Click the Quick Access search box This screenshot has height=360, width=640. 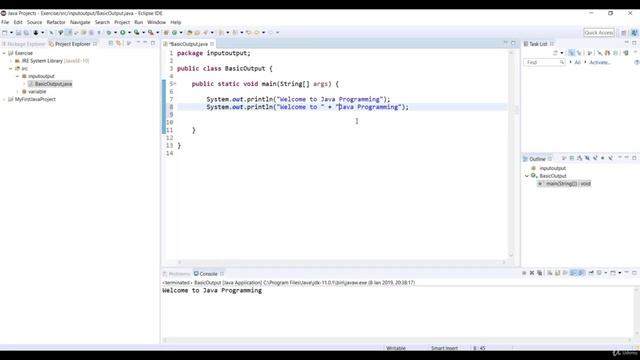(x=599, y=33)
